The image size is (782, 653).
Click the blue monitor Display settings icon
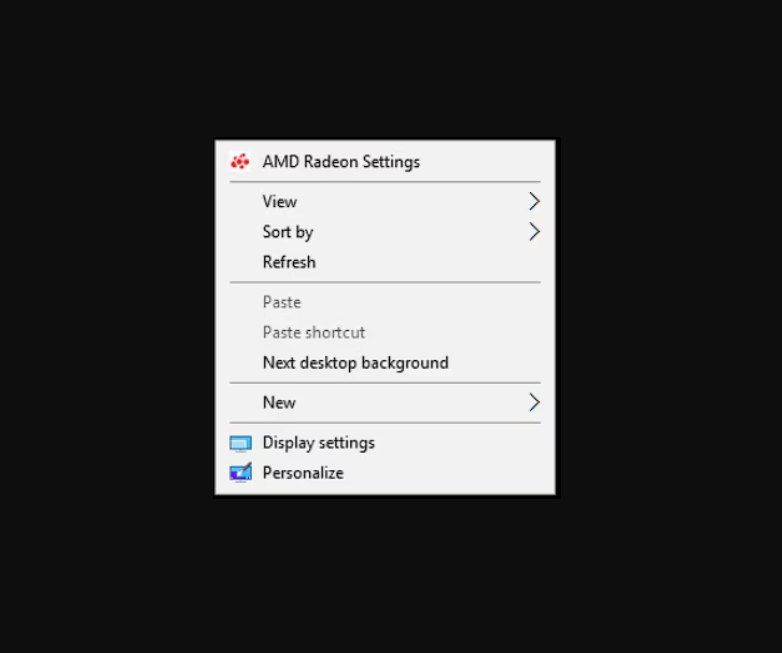[240, 443]
